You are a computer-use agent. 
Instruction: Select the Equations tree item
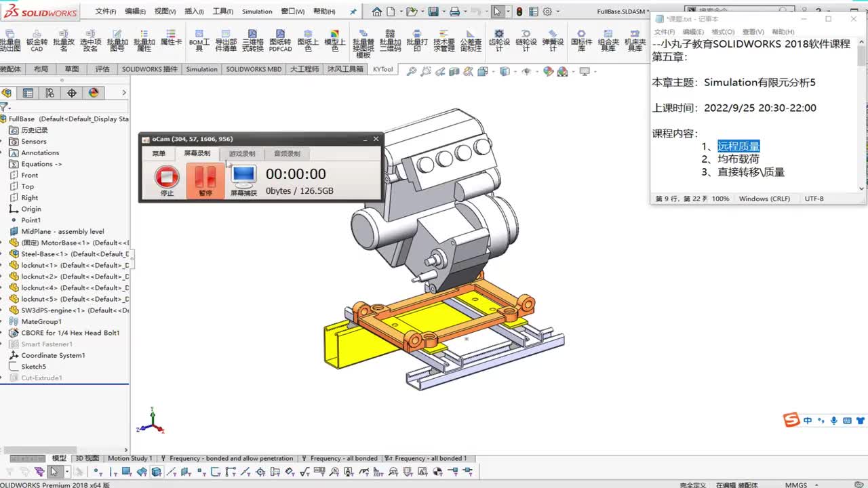(41, 164)
